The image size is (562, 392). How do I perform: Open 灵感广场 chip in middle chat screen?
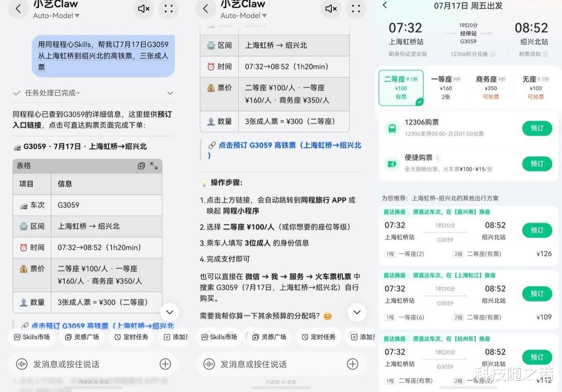[270, 337]
